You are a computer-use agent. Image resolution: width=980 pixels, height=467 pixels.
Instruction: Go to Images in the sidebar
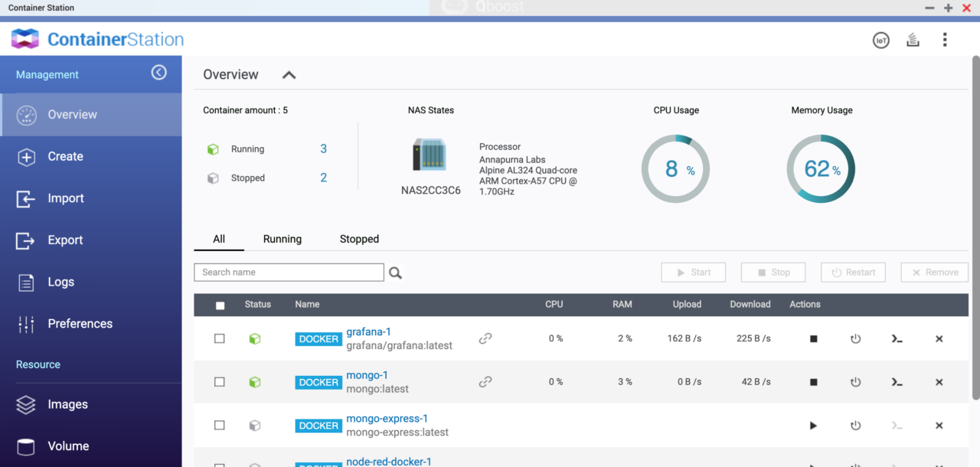tap(67, 404)
